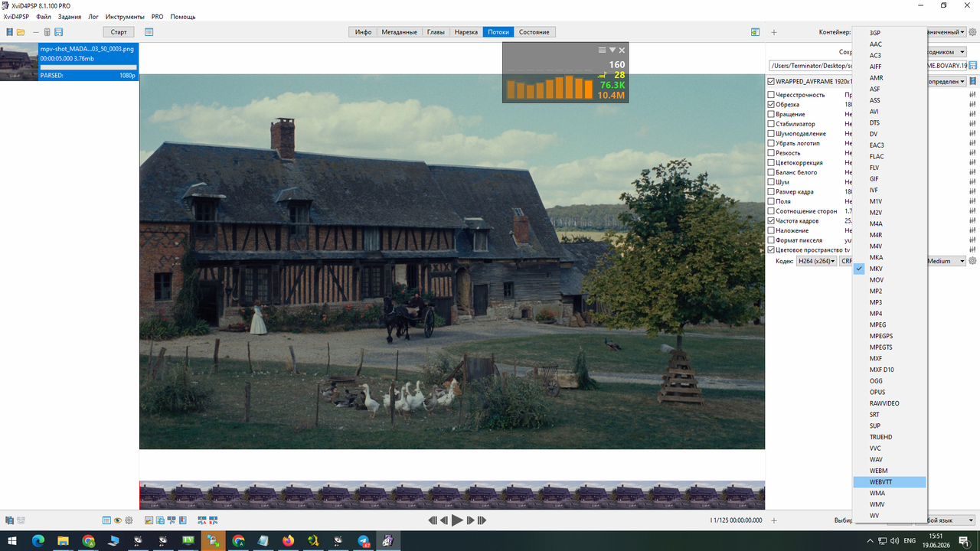
Task: Open adjust sliders icon for Баланс белого row
Action: point(972,172)
